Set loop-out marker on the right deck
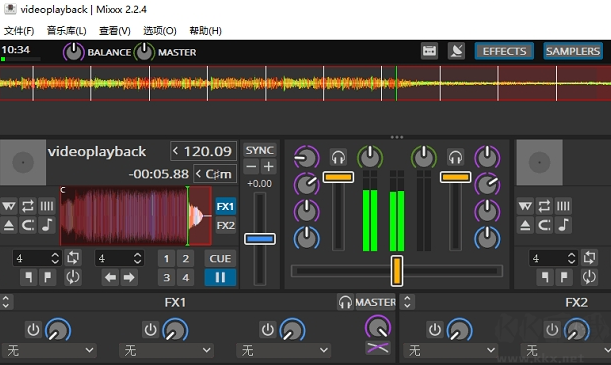Viewport: 611px width, 365px height. 564,277
